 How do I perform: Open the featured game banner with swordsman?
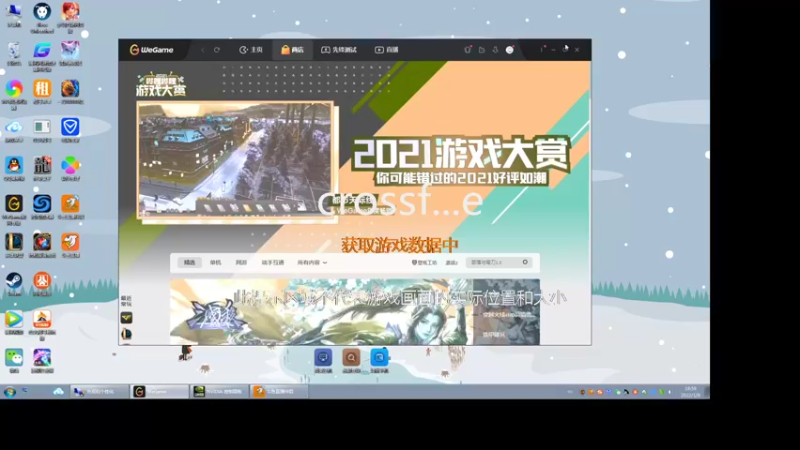(321, 311)
